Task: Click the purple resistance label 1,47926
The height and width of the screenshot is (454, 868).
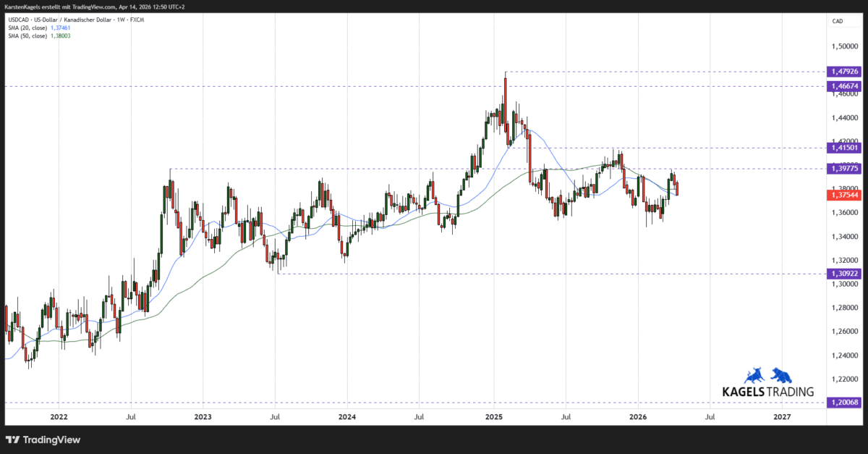Action: point(844,72)
